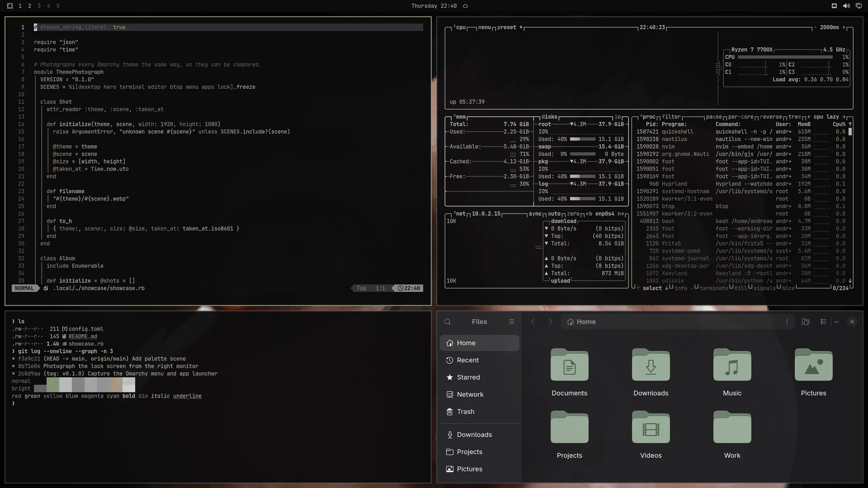868x488 pixels.
Task: Switch to workspace 4 in the top bar
Action: click(48, 6)
